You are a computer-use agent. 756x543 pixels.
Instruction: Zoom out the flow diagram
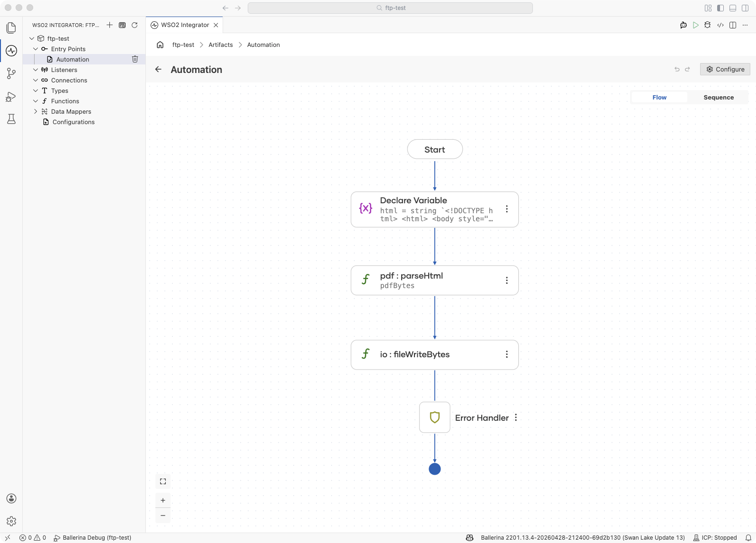point(163,516)
